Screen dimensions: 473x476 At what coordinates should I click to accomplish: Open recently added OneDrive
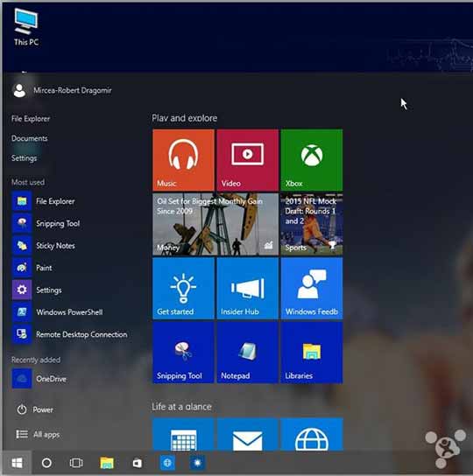click(x=39, y=379)
